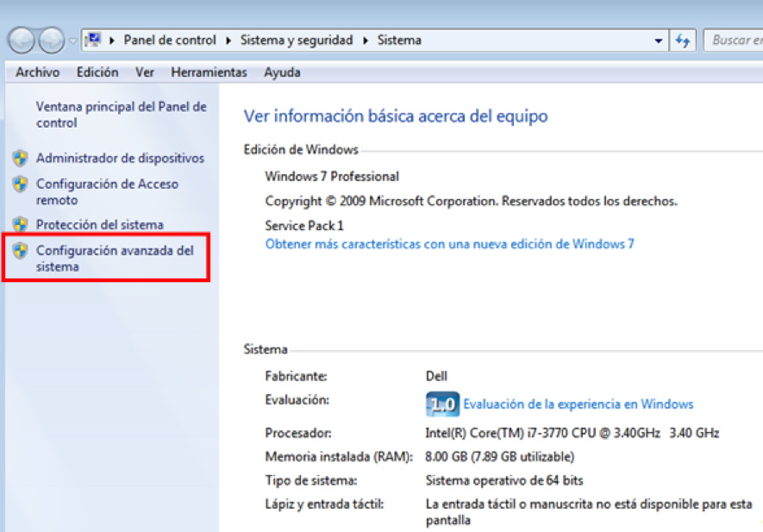Click the refresh icon beside the address bar
Viewport: 763px width, 532px height.
(681, 40)
